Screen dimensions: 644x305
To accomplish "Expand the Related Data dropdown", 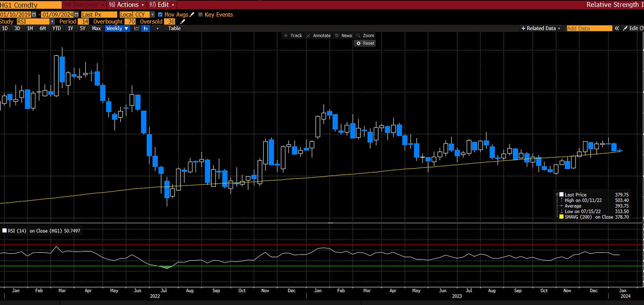I will (541, 28).
